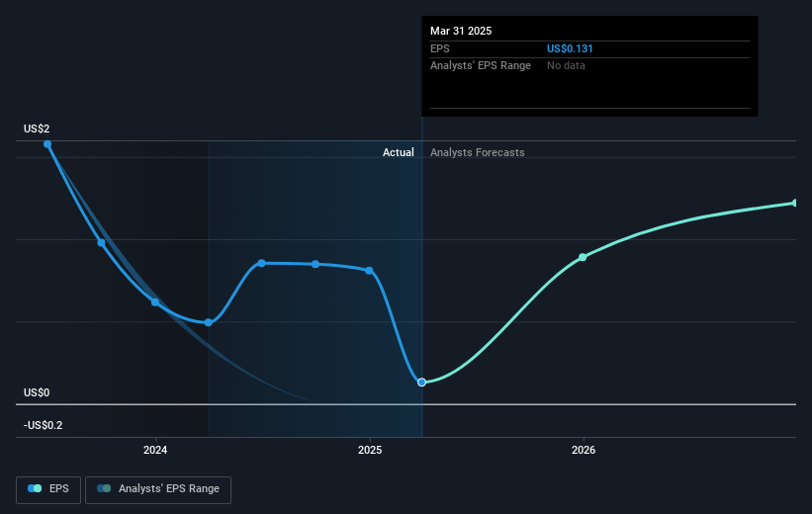Click the EPS point at curve trough before highlighted region

[x=208, y=322]
